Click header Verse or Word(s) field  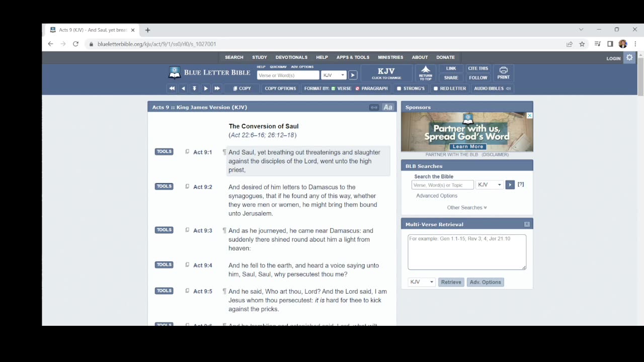point(288,75)
